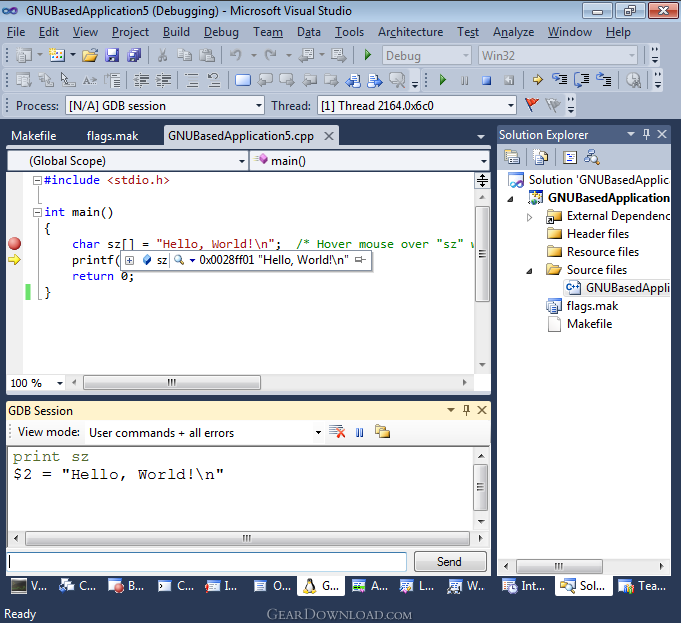681x623 pixels.
Task: Click the Save All toolbar icon
Action: tap(133, 56)
